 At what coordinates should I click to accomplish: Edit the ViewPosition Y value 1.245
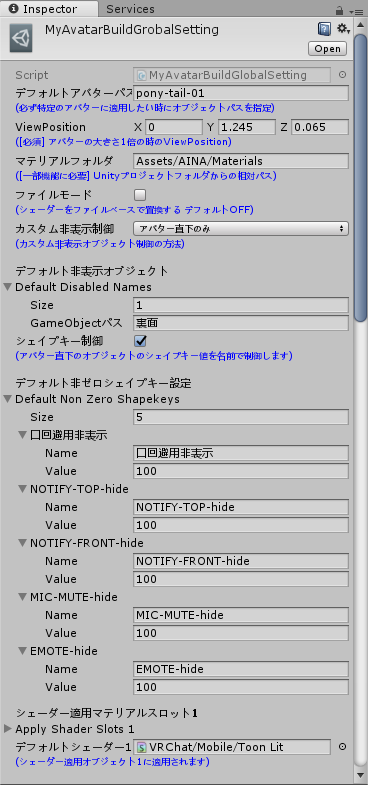(247, 127)
